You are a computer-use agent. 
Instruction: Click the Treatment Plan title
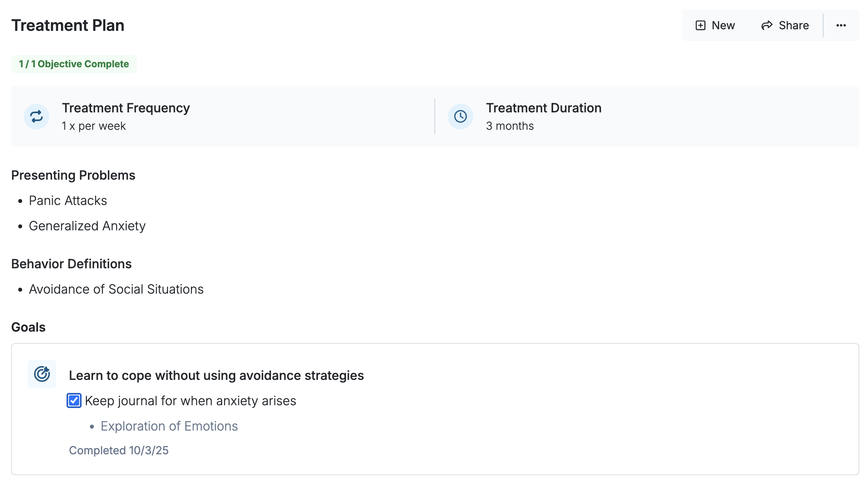[68, 25]
